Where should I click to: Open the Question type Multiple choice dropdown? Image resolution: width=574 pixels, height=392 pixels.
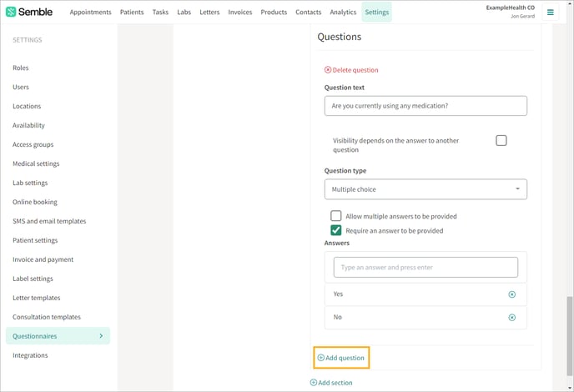click(x=425, y=189)
